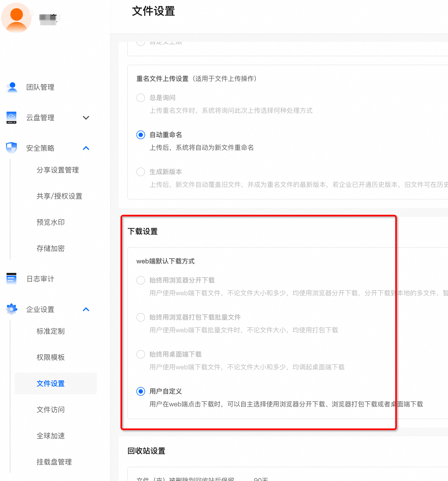Viewport: 448px width, 481px height.
Task: Click the 重名文件上传设置 heading text
Action: [x=162, y=79]
